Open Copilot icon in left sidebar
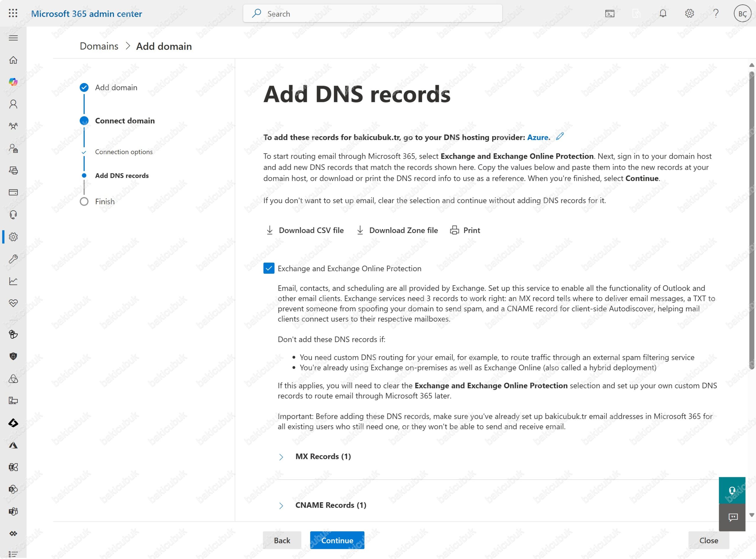 tap(13, 82)
